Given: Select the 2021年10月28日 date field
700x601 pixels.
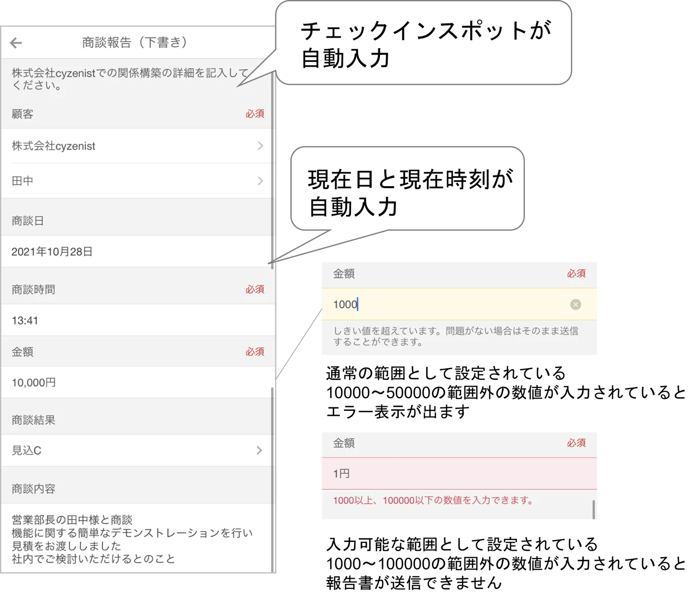Looking at the screenshot, I should [x=136, y=251].
